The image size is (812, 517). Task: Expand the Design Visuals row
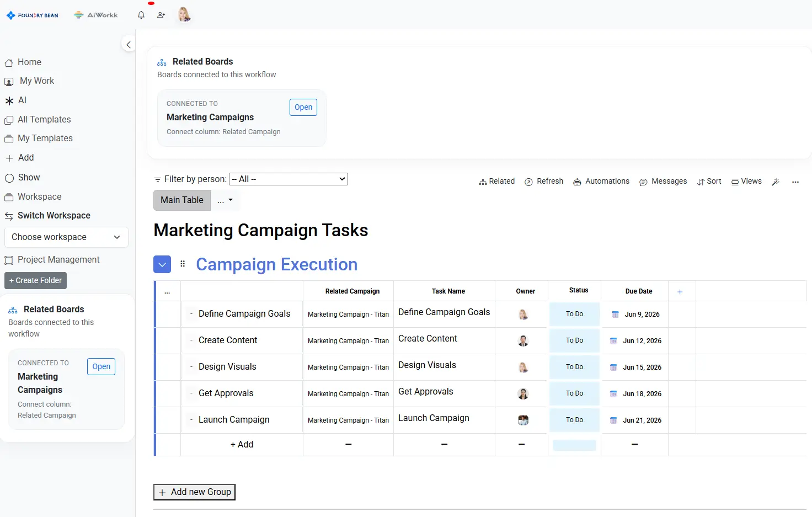click(191, 366)
